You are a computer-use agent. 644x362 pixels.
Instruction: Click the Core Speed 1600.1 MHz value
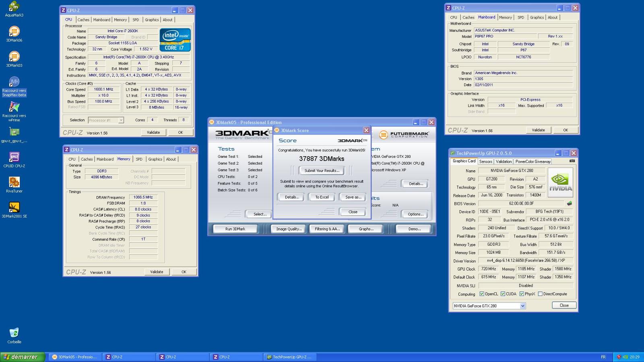[x=103, y=89]
